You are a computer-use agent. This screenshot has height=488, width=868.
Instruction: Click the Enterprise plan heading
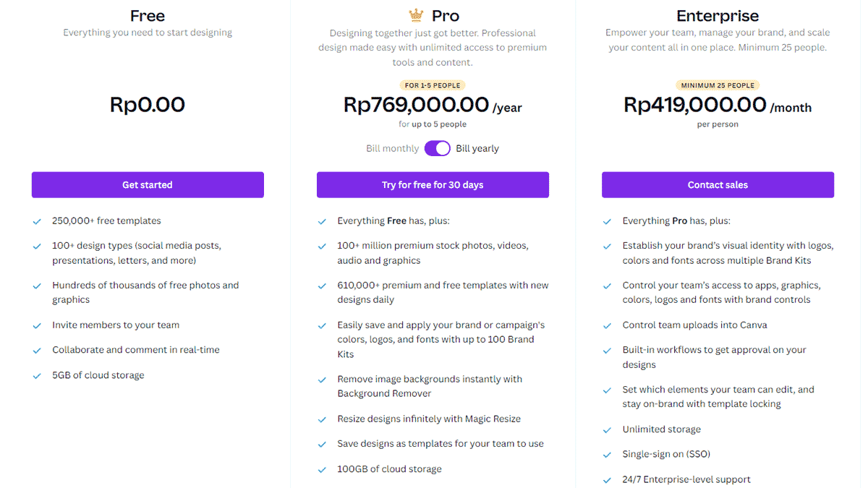tap(717, 15)
